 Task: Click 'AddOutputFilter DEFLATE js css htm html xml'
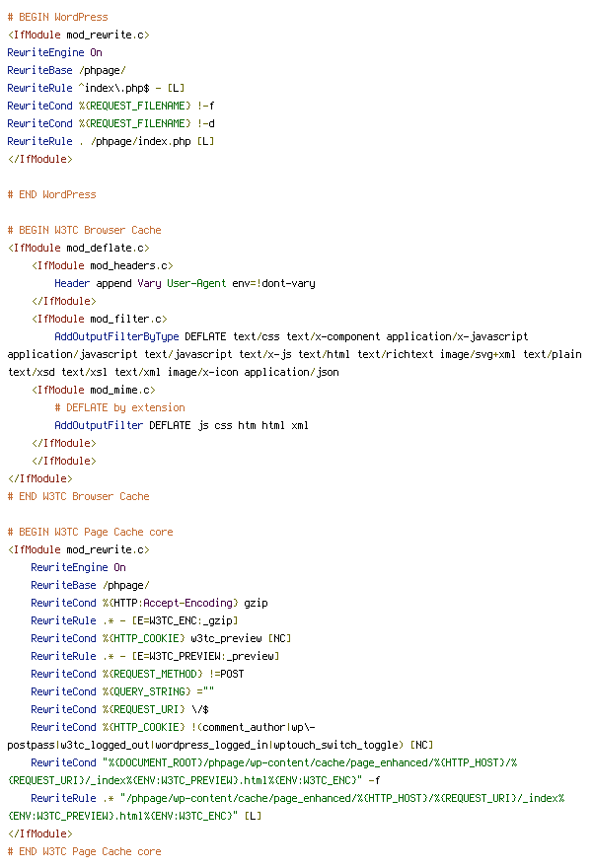(182, 425)
